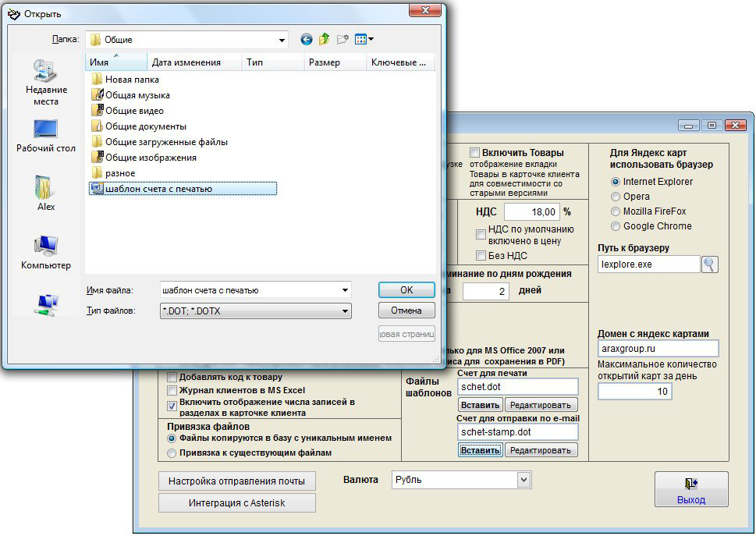This screenshot has height=536, width=756.
Task: Click Редактировать under Счет для печати
Action: [x=541, y=405]
